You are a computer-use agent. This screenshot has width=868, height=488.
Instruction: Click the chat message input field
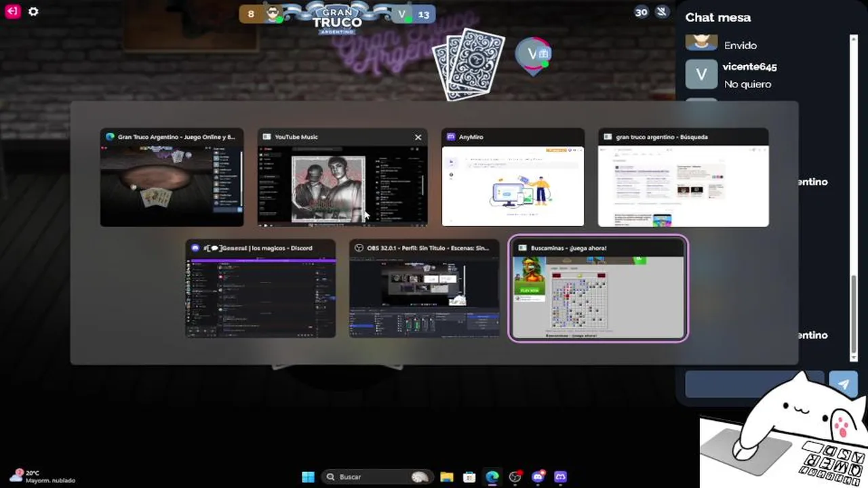[x=754, y=384]
